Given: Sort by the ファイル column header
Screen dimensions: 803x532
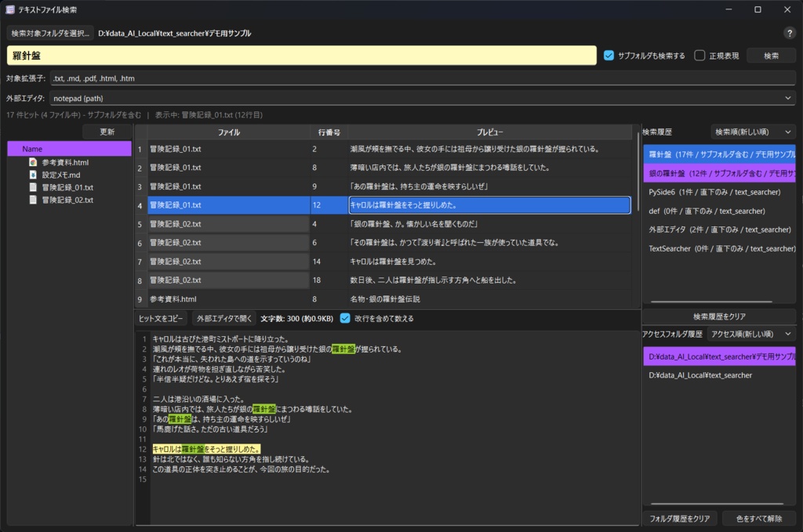Looking at the screenshot, I should 229,132.
